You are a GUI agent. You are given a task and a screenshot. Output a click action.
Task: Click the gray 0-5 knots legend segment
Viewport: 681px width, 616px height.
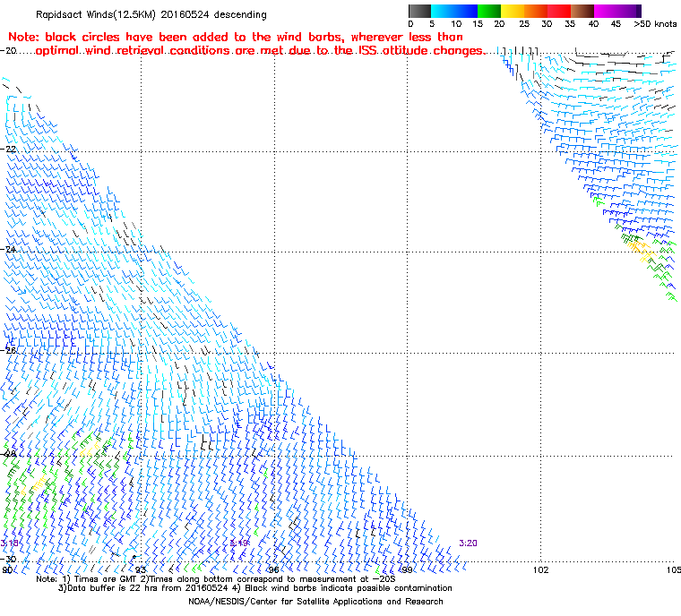pyautogui.click(x=419, y=11)
